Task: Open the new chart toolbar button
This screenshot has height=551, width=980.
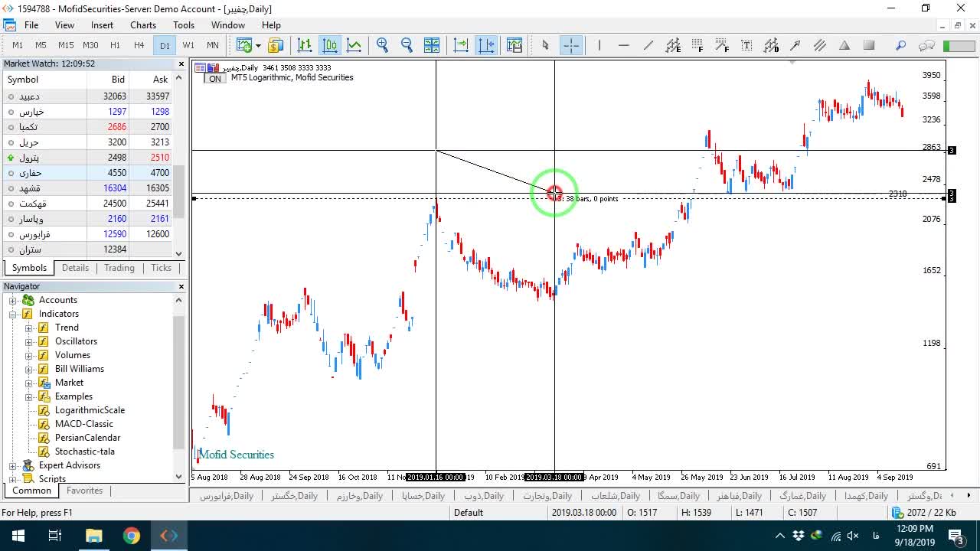Action: (244, 45)
